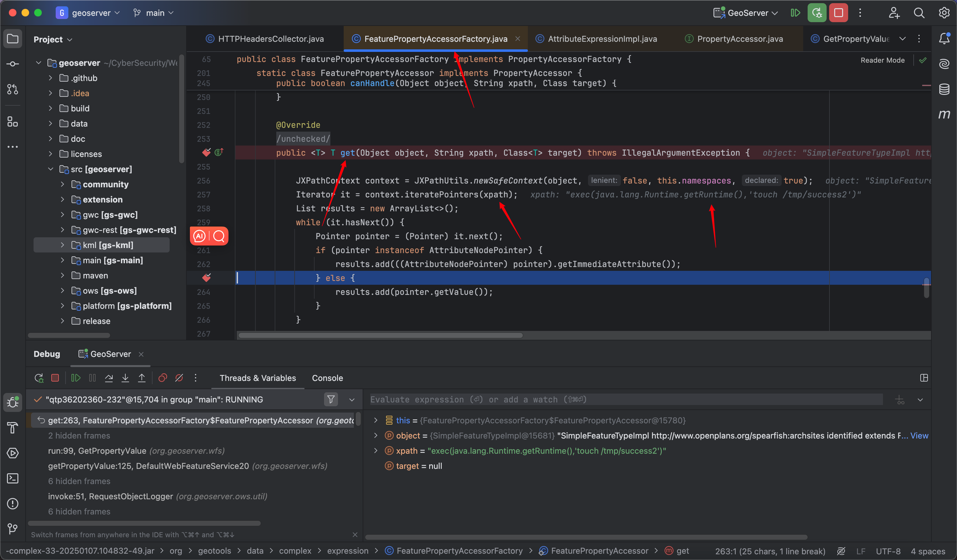Expand the object variable in debugger

point(376,435)
